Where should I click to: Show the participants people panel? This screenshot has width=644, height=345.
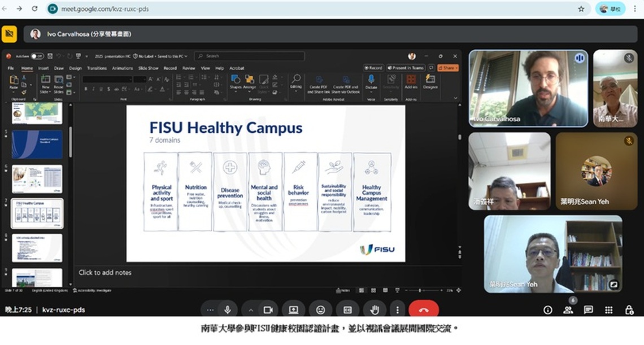click(x=568, y=310)
